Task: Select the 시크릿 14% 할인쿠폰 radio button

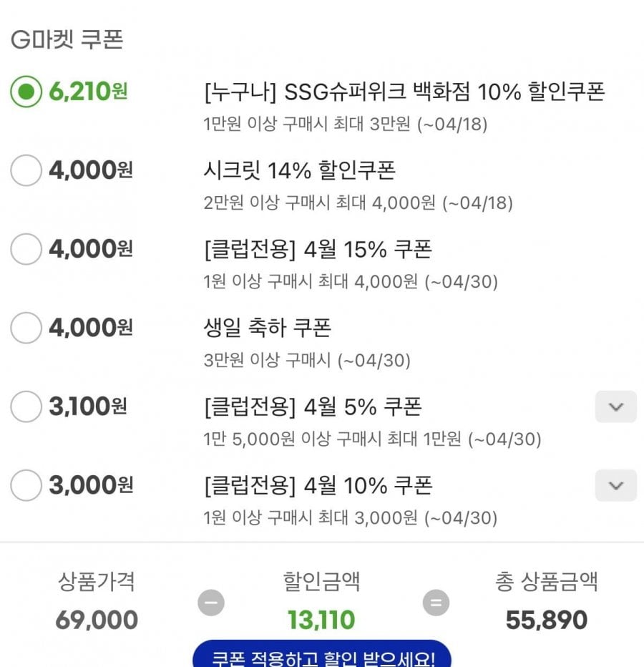Action: 26,171
